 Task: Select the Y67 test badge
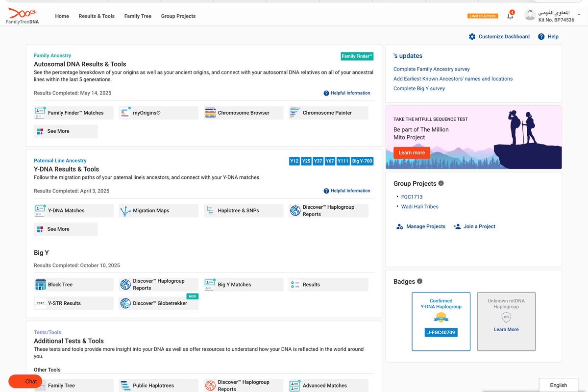click(x=330, y=161)
